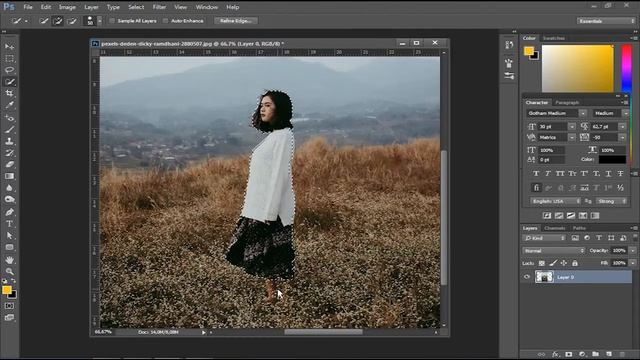Click the Layer 0 thumbnail
This screenshot has width=640, height=360.
(544, 277)
